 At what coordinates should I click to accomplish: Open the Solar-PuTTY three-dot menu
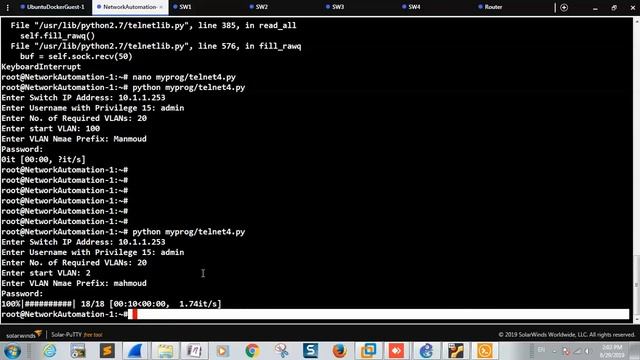pos(7,7)
